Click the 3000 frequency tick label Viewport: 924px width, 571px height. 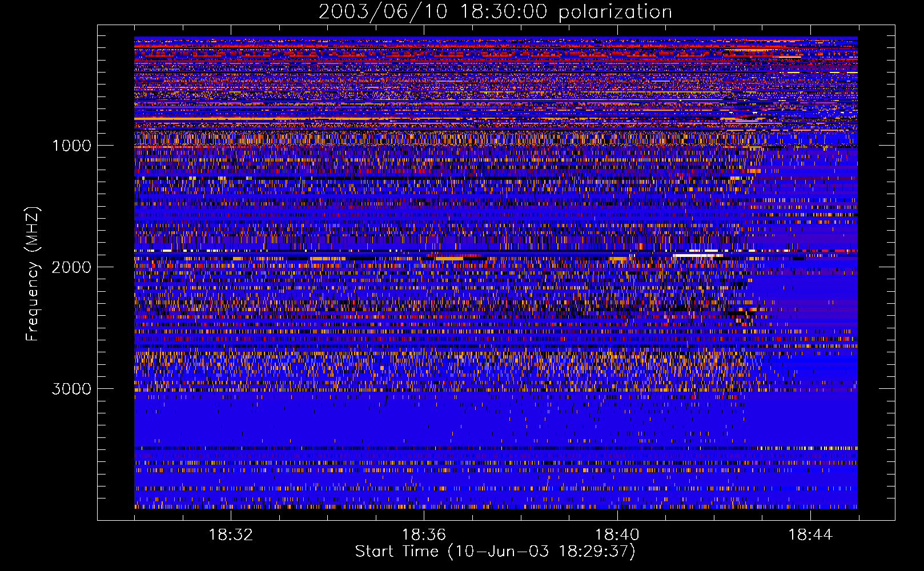coord(71,389)
